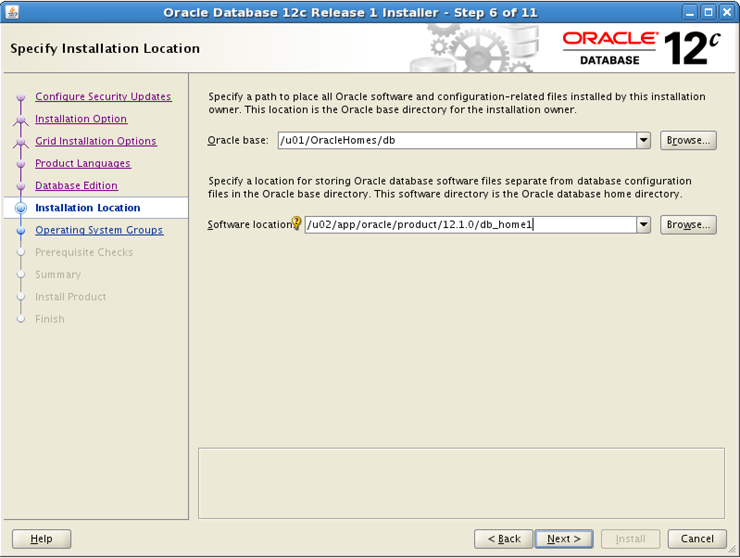Click Next to continue installation
This screenshot has width=740, height=558.
pos(564,539)
